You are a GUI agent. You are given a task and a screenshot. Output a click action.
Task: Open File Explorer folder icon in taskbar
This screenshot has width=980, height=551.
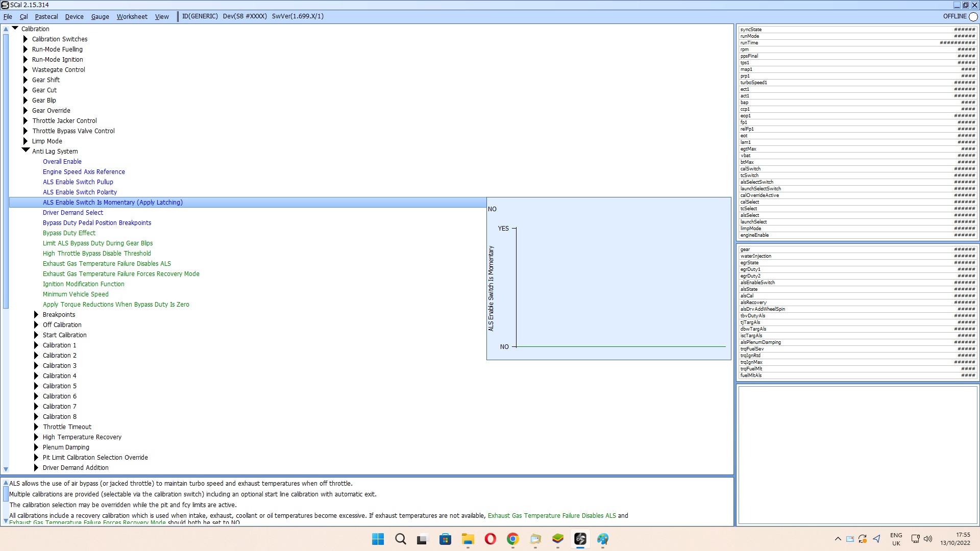[468, 539]
